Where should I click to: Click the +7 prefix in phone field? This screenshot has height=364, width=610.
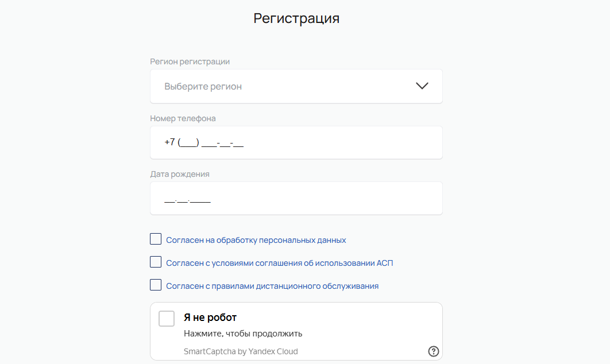click(169, 142)
